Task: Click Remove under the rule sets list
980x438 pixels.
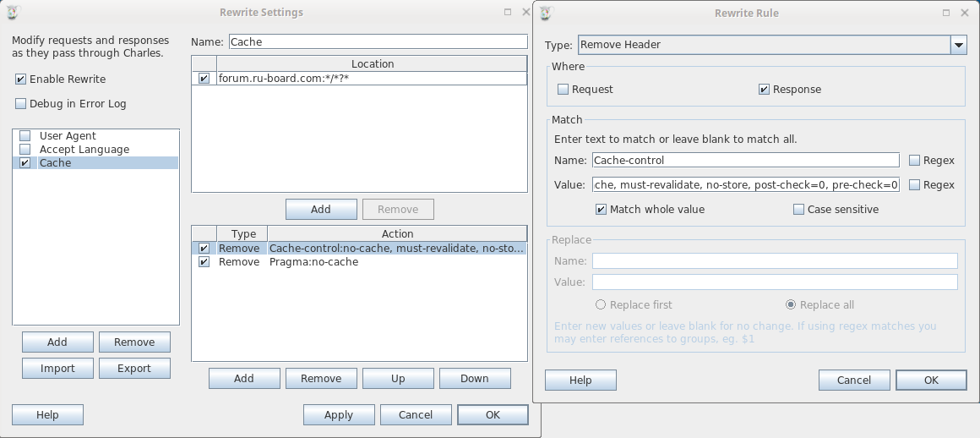Action: click(x=134, y=342)
